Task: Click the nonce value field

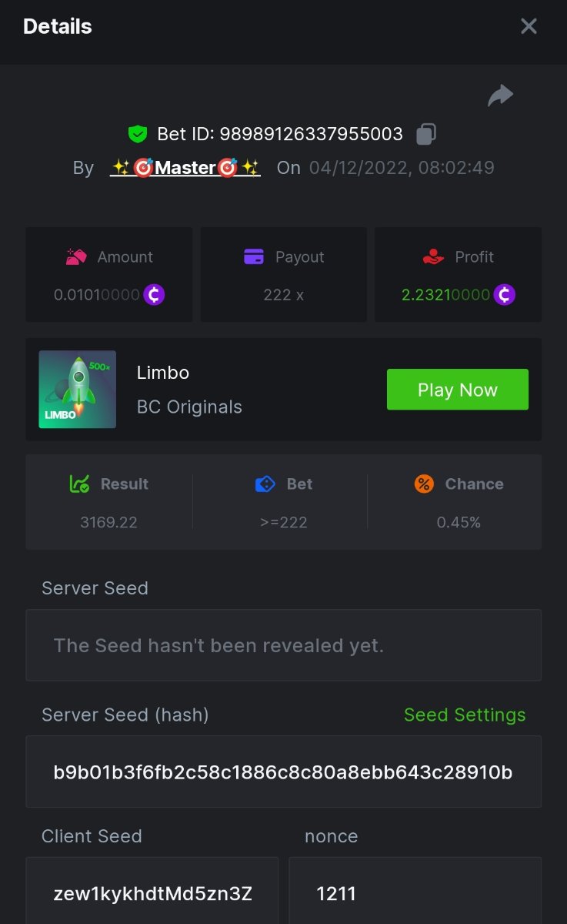Action: tap(415, 893)
